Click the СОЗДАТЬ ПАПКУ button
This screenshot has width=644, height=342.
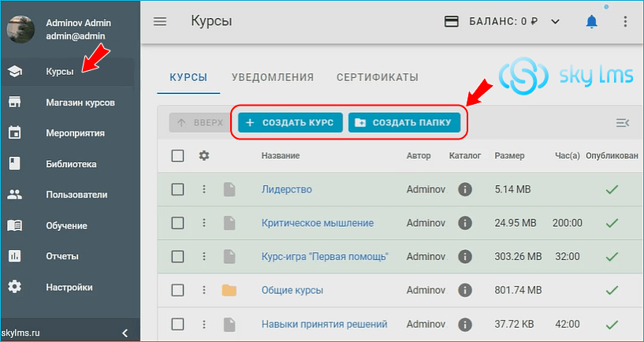(x=404, y=122)
